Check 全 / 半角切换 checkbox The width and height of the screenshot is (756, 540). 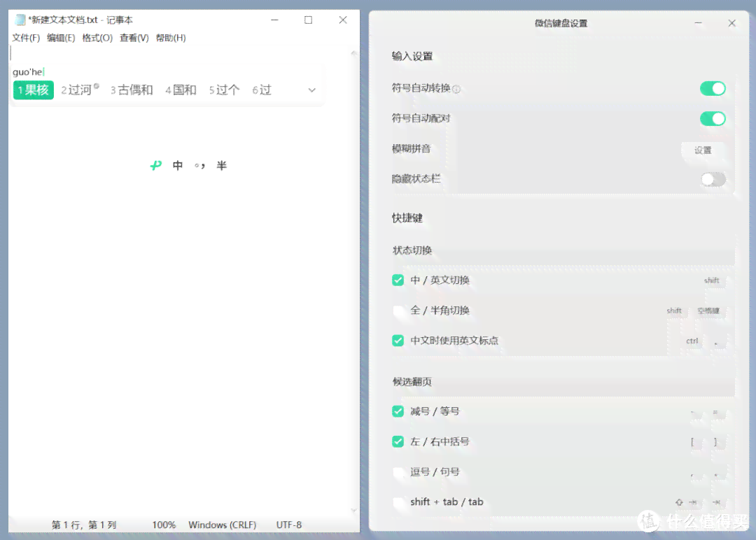(x=398, y=311)
